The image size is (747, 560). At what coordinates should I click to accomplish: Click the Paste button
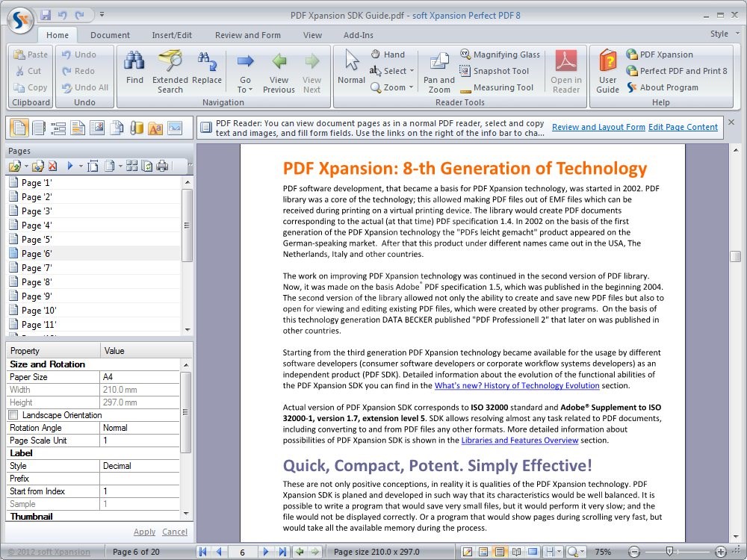coord(31,55)
